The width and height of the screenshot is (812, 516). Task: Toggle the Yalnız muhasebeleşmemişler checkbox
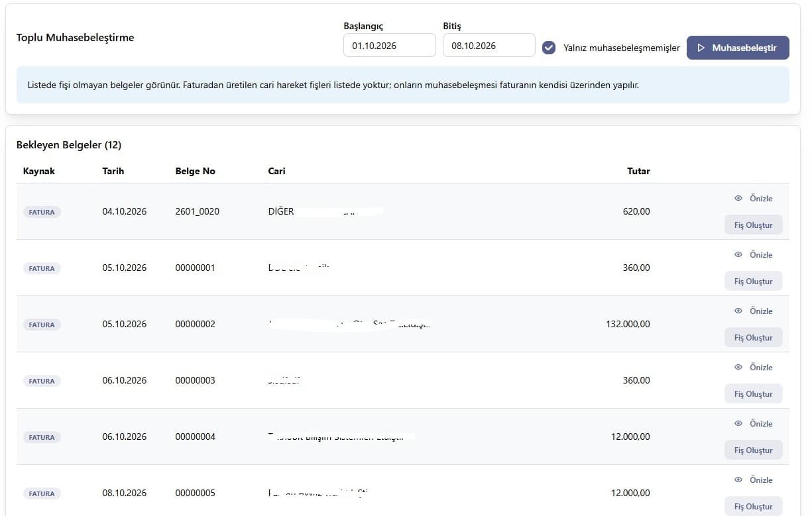[549, 48]
